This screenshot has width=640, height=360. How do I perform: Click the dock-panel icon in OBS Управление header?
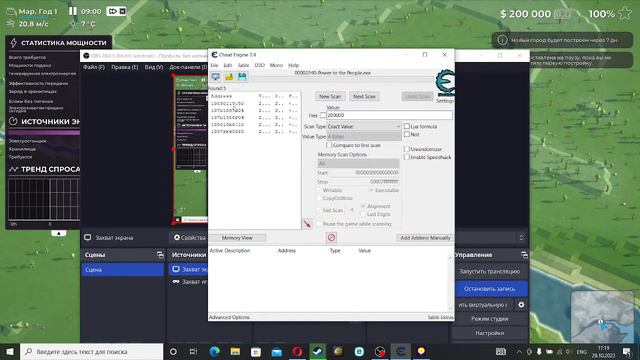(524, 255)
